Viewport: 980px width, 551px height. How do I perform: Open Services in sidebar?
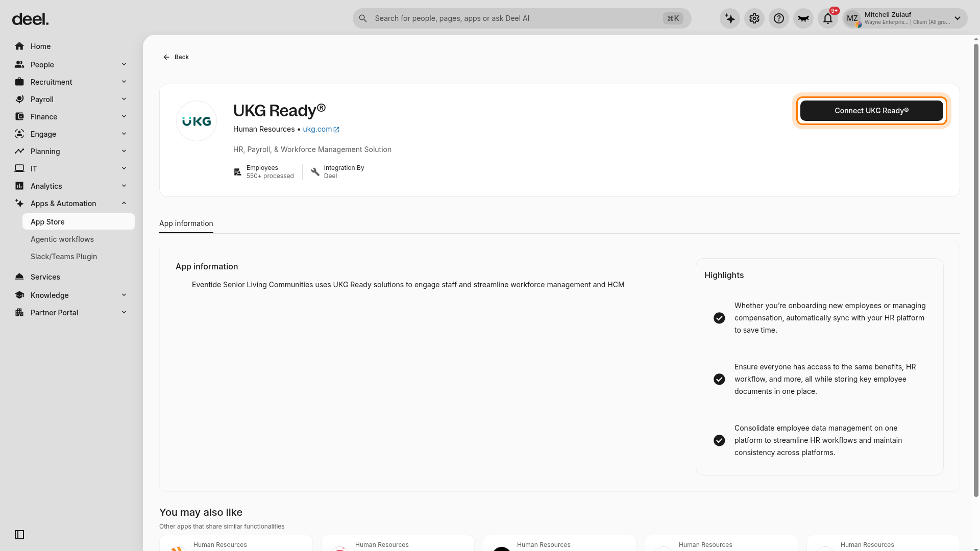[71, 277]
